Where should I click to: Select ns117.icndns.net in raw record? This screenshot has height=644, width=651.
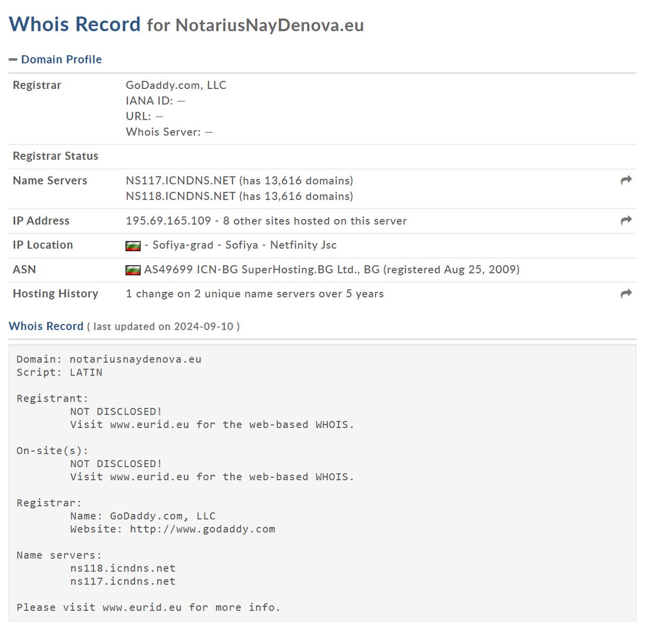click(x=123, y=581)
